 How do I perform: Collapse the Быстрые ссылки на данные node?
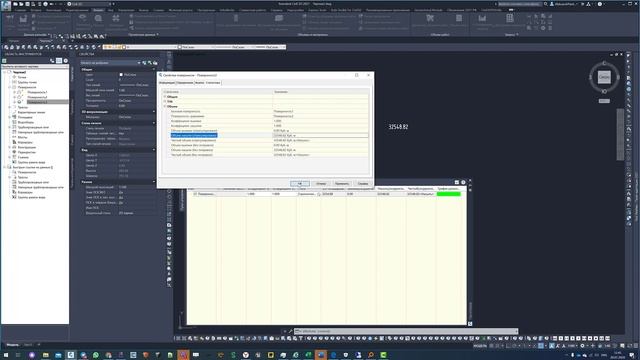[x=4, y=167]
